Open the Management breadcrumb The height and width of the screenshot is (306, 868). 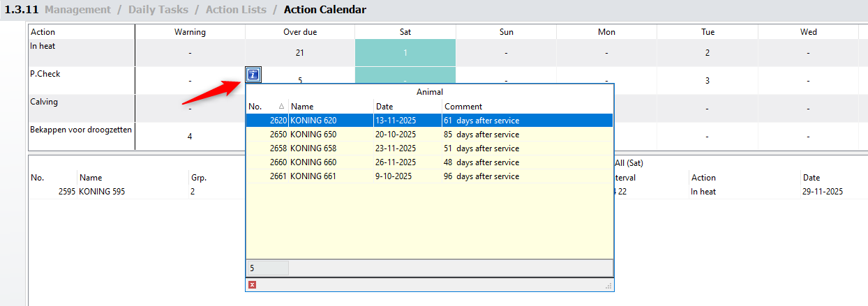coord(77,10)
